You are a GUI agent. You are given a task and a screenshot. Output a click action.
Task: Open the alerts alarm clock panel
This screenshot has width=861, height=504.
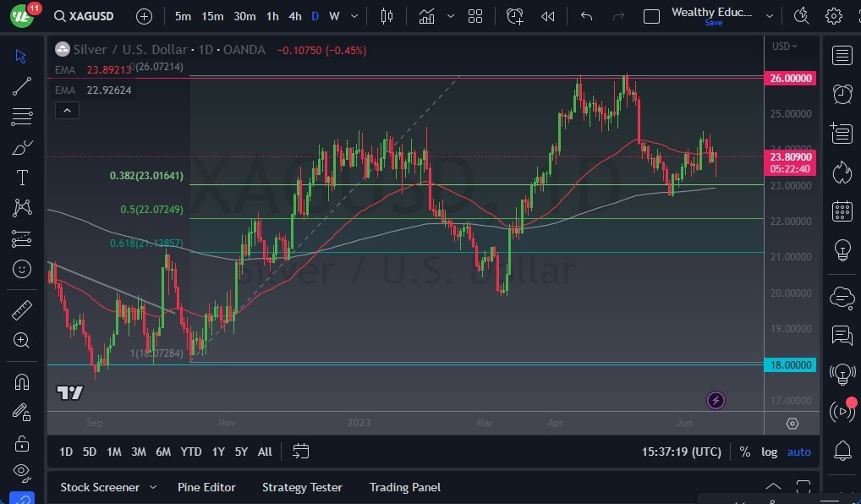[842, 94]
